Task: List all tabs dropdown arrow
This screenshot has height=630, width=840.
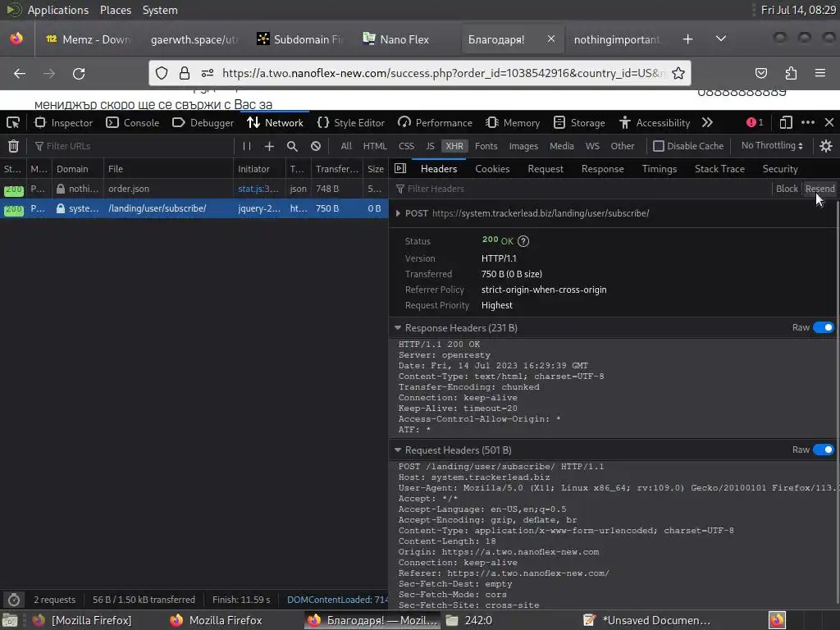Action: [x=721, y=39]
